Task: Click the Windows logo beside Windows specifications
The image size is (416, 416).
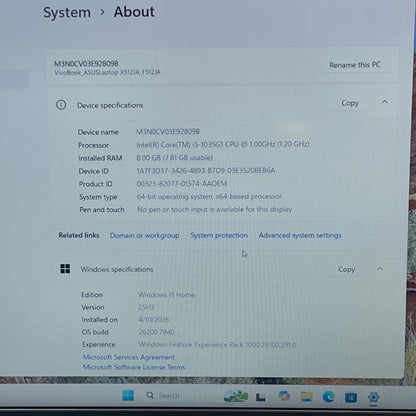Action: tap(65, 269)
